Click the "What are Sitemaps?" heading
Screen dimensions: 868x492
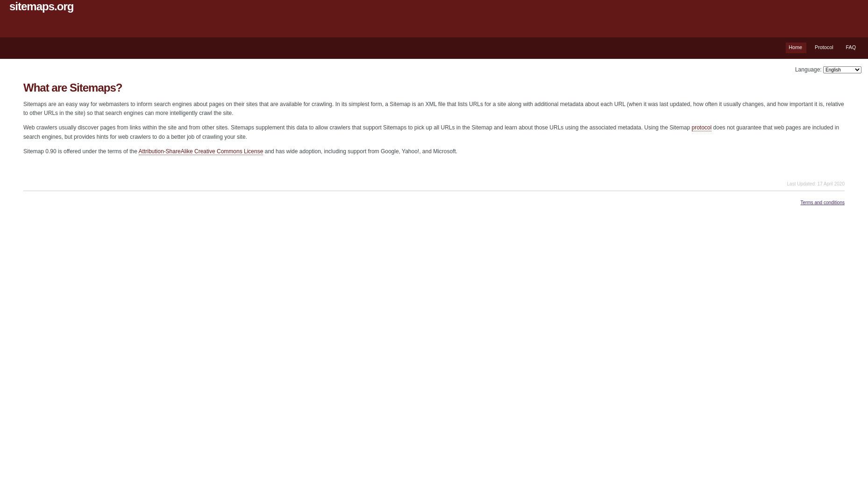(72, 88)
